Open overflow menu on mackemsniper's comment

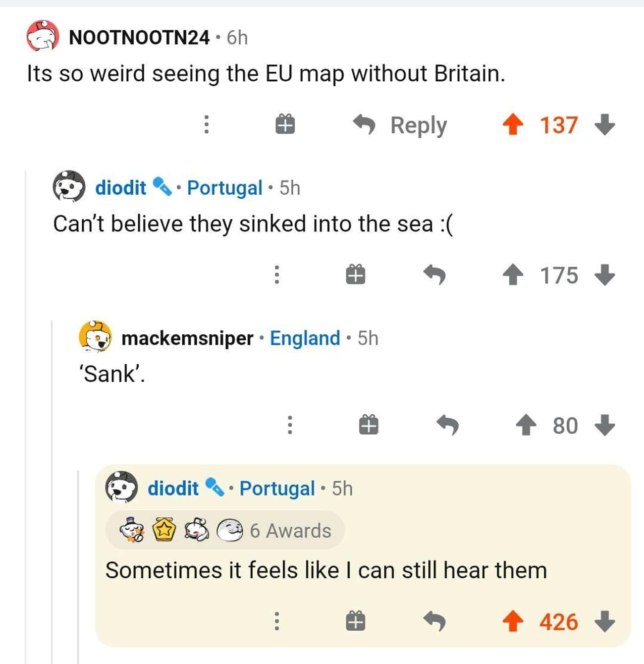(290, 425)
